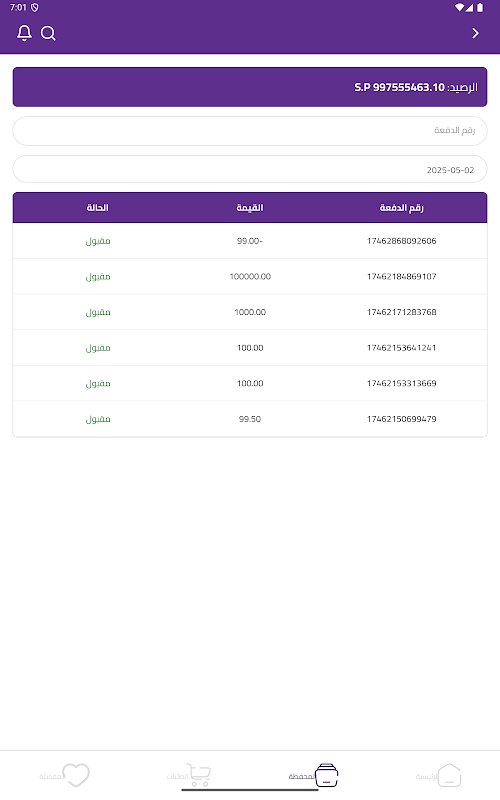Open the Favorites heart tab
The image size is (500, 800).
pyautogui.click(x=75, y=775)
